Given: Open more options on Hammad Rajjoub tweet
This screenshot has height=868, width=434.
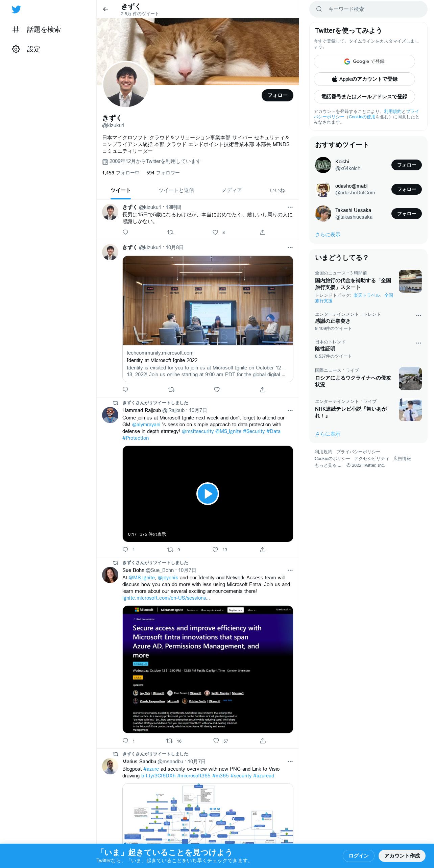Looking at the screenshot, I should 290,410.
